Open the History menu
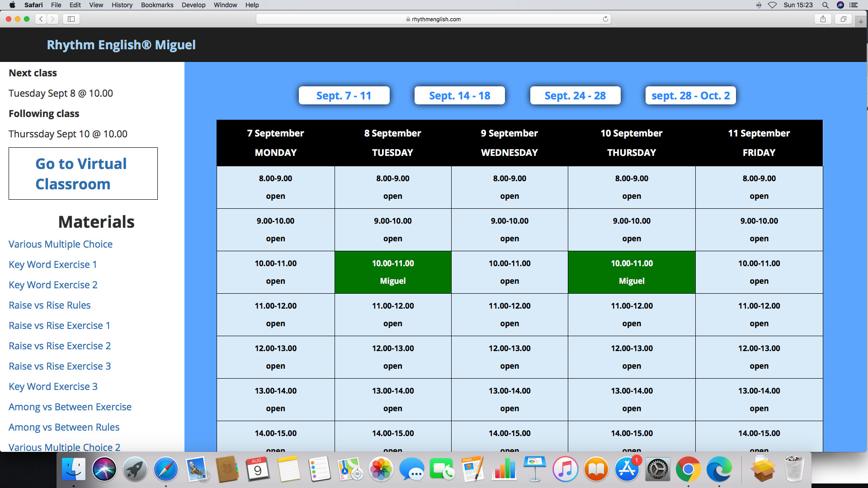 point(122,5)
